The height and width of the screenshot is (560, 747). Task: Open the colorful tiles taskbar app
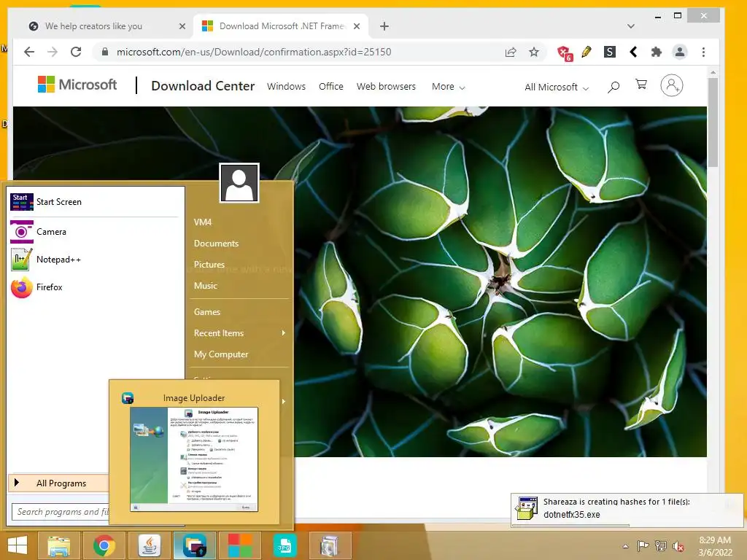[x=239, y=545]
